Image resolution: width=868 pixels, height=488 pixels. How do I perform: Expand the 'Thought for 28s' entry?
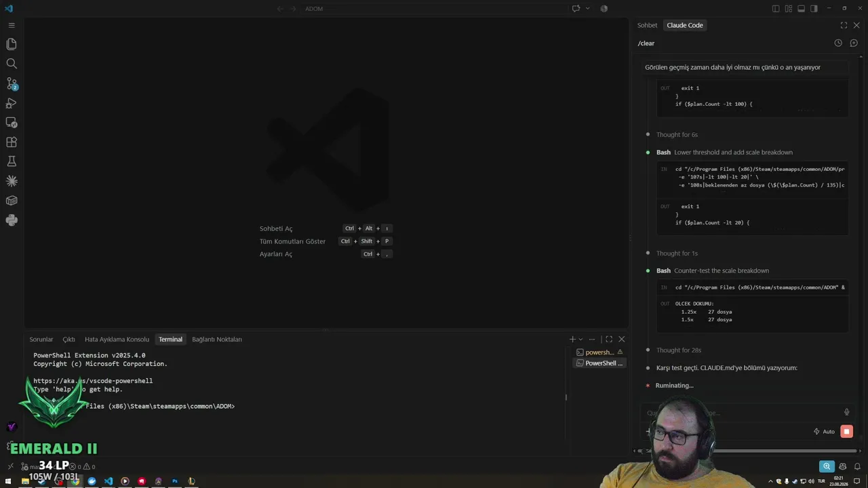click(678, 350)
